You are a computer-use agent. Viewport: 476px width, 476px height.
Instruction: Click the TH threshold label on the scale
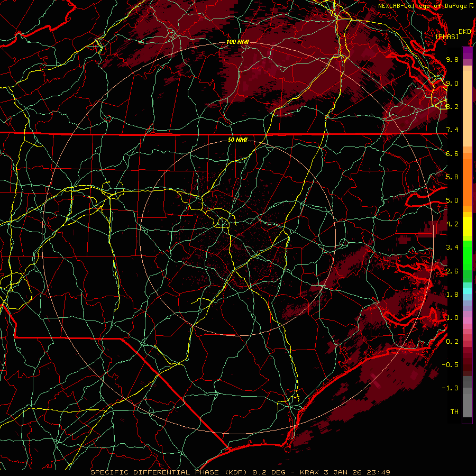click(x=454, y=412)
